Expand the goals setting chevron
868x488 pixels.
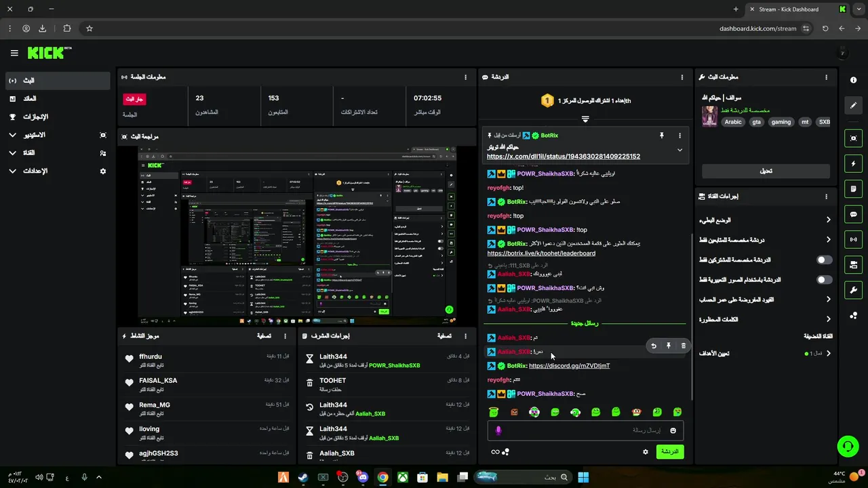828,353
